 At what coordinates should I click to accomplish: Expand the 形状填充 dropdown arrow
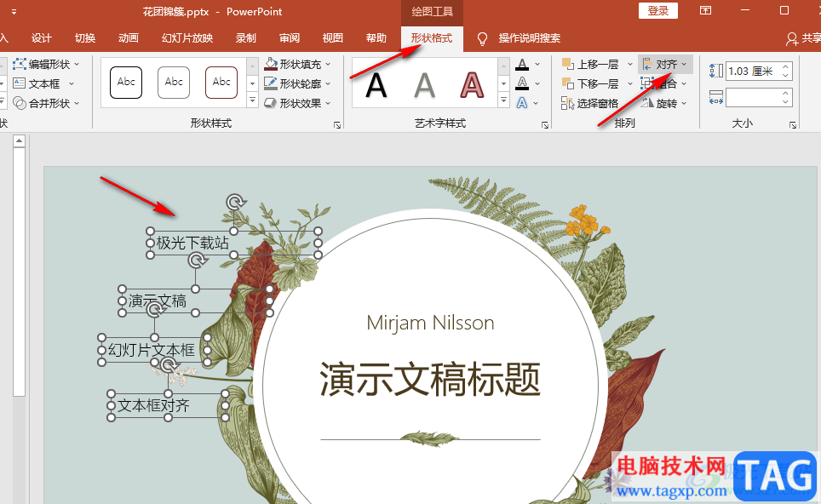pos(328,65)
